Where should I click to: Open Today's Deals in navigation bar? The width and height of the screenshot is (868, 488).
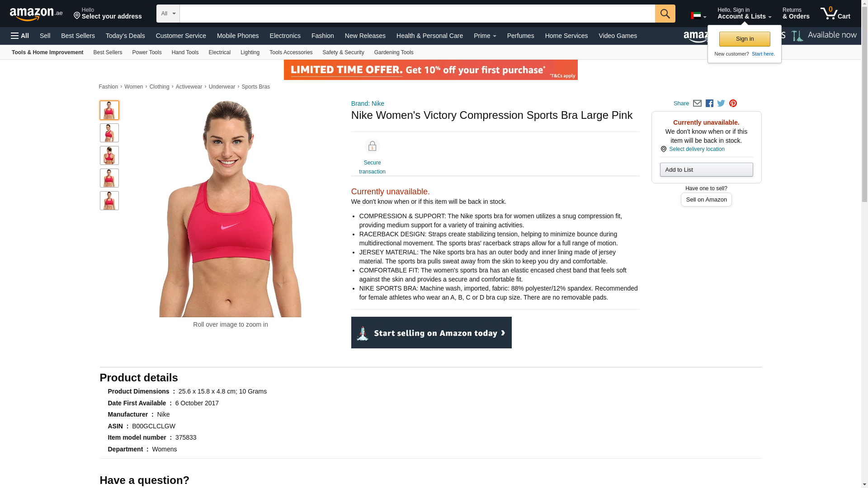pos(125,36)
